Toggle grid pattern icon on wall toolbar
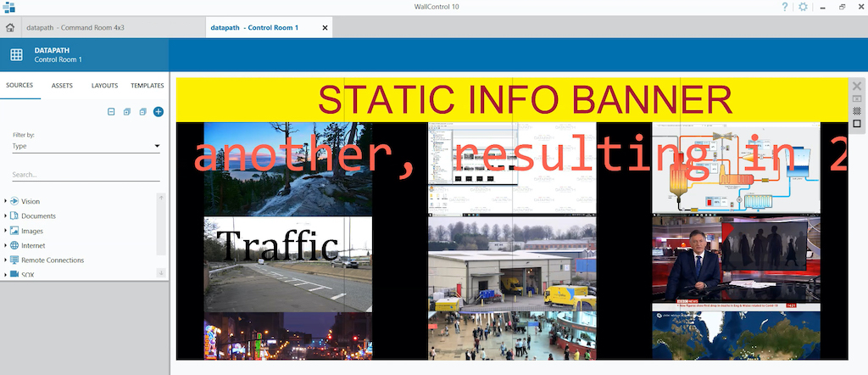This screenshot has height=375, width=868. click(857, 111)
